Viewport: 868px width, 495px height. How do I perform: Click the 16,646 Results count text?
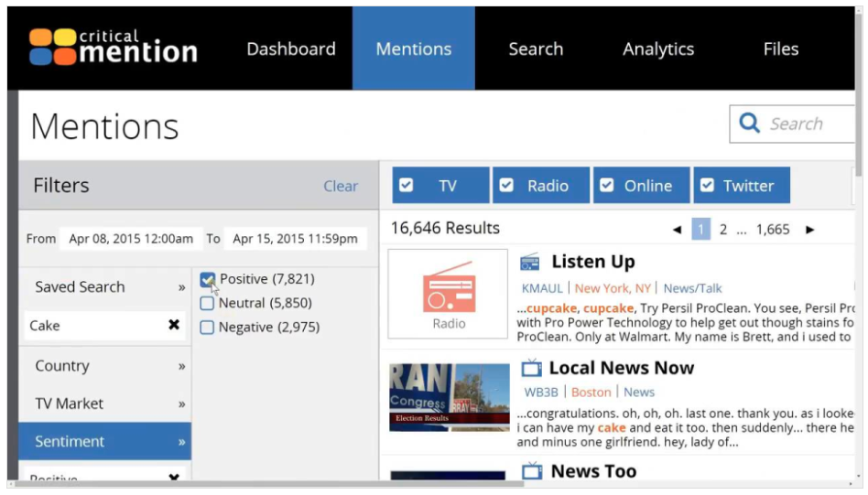click(x=445, y=228)
